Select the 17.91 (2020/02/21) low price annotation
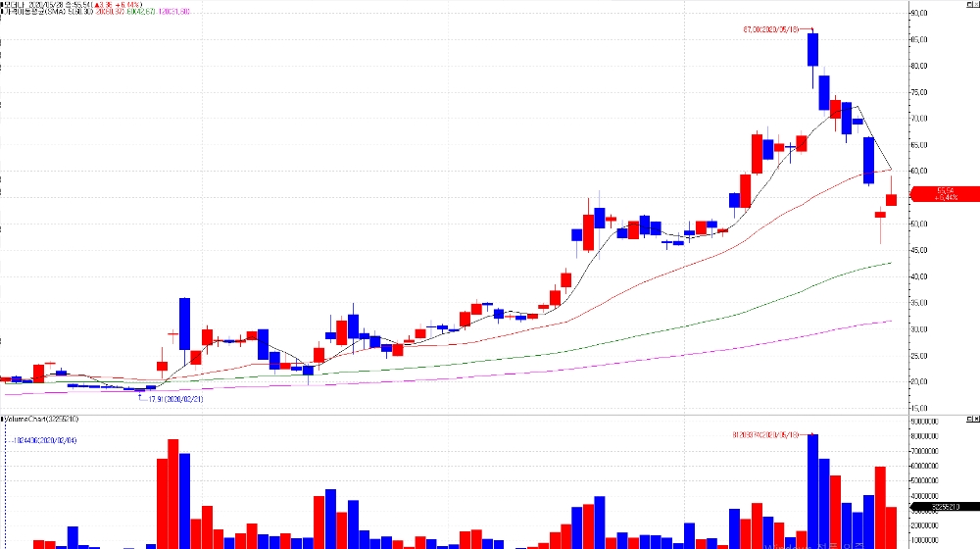The image size is (980, 549). tap(175, 399)
